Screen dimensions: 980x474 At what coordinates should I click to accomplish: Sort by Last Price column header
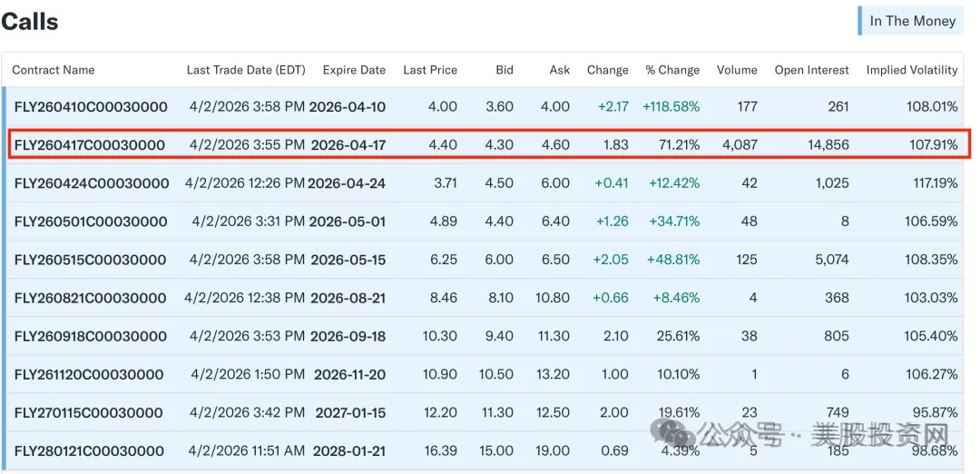tap(430, 70)
